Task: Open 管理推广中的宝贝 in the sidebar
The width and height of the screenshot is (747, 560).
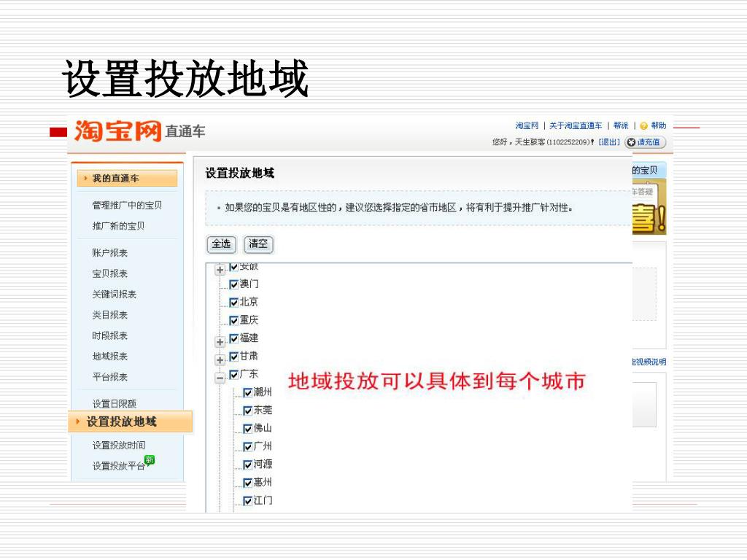Action: (x=127, y=205)
